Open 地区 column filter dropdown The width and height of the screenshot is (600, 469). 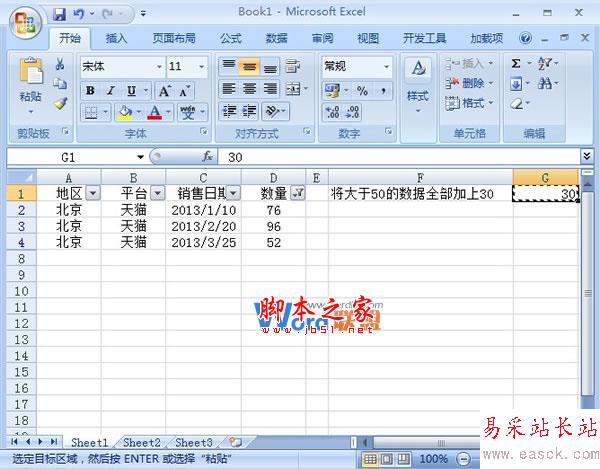93,194
